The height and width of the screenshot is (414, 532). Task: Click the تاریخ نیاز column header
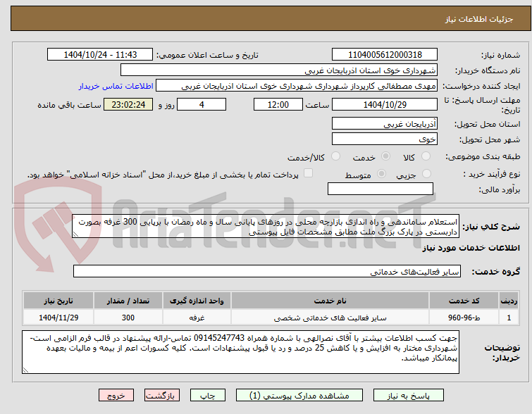(x=58, y=301)
